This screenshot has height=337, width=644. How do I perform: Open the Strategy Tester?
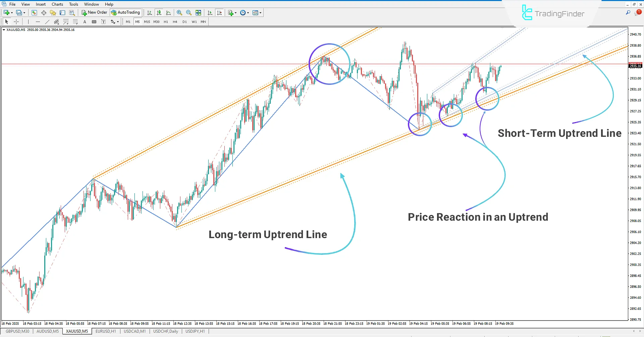click(71, 12)
